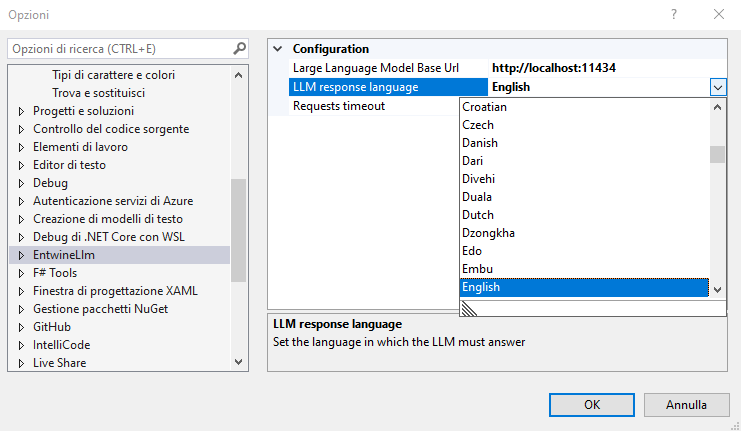Collapse the Configuration section
This screenshot has width=741, height=431.
coord(278,49)
